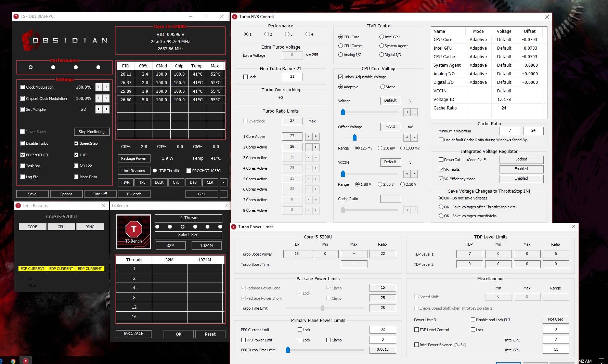Click the RING button in Limit Reasons

click(90, 227)
